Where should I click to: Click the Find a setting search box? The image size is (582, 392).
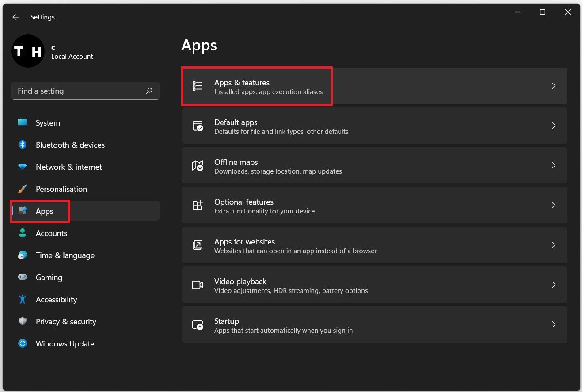coord(80,91)
